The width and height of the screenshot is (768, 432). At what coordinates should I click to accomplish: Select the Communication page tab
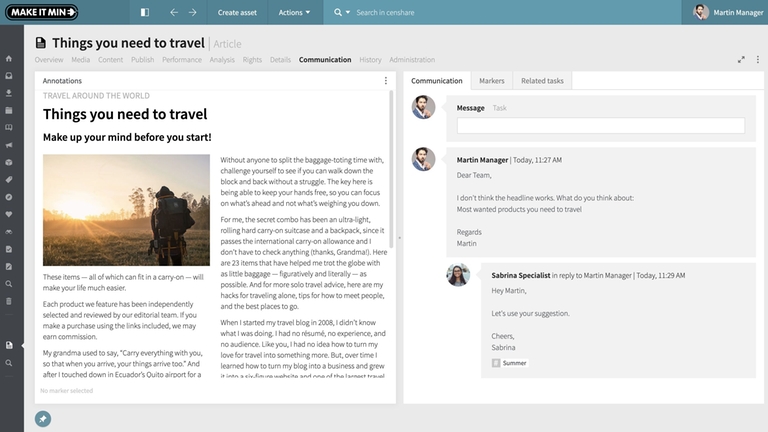(325, 60)
